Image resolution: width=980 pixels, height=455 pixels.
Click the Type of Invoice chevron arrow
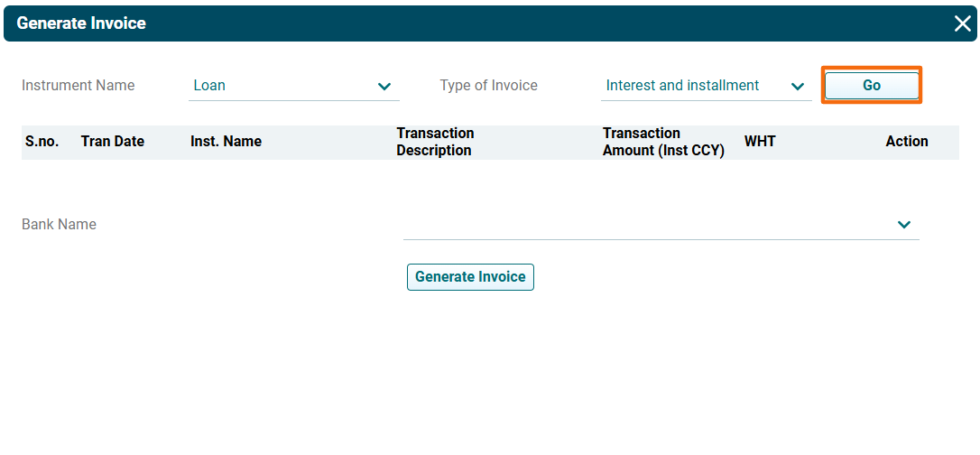click(797, 87)
